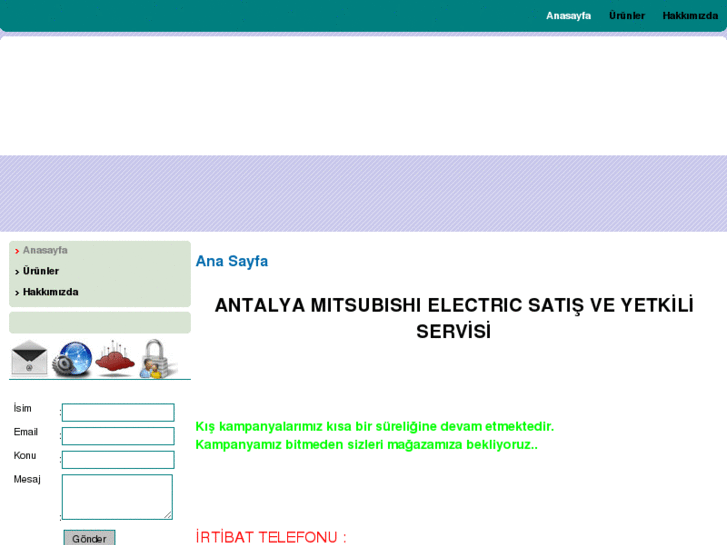Click the Email form label
The height and width of the screenshot is (545, 727).
pos(26,432)
